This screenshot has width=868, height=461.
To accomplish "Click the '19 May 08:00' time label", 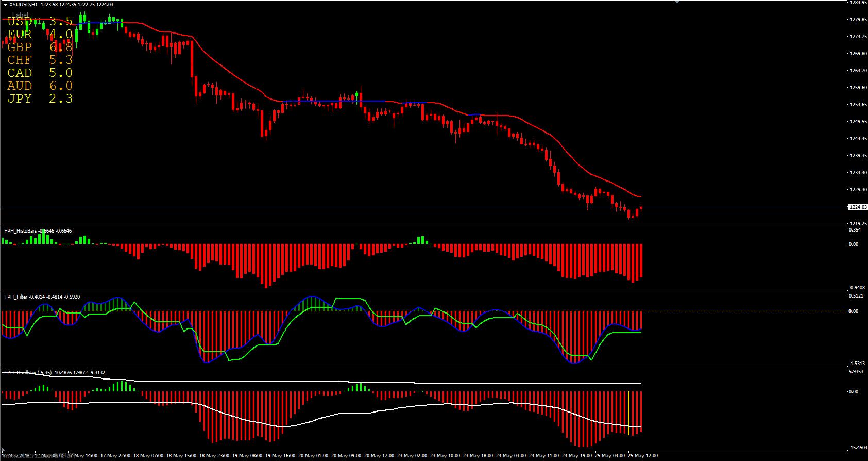I will [247, 456].
